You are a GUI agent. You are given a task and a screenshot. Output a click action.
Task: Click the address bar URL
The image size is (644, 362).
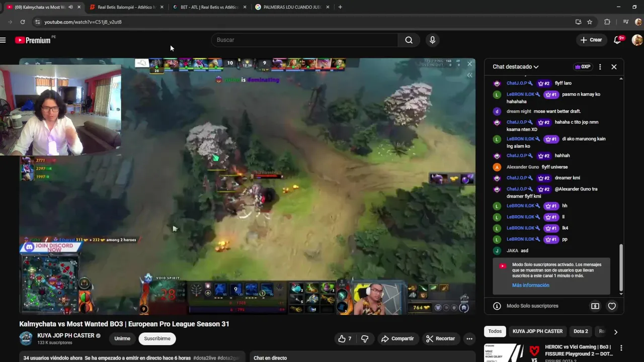83,22
